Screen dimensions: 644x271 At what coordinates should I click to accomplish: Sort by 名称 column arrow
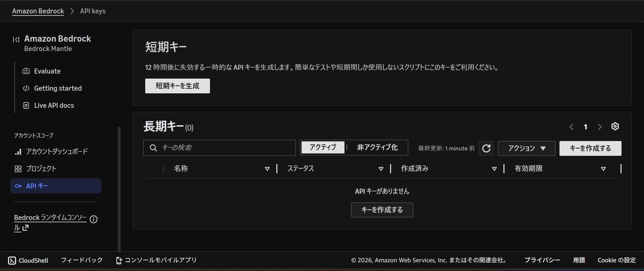267,169
